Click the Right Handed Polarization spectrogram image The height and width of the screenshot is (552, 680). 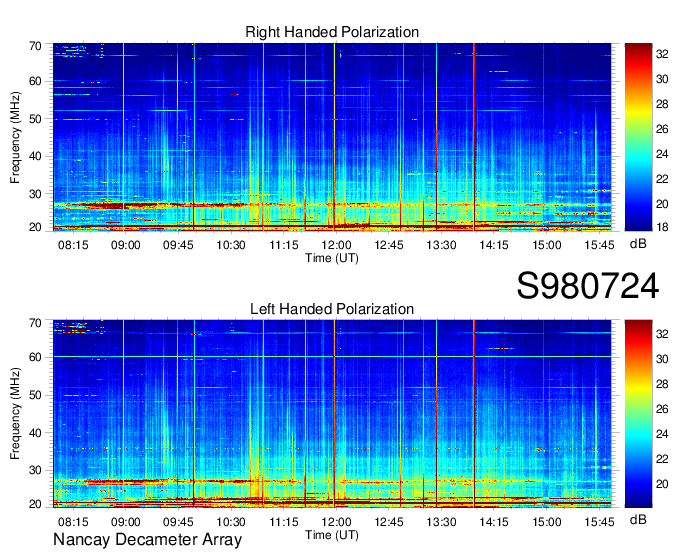point(332,137)
